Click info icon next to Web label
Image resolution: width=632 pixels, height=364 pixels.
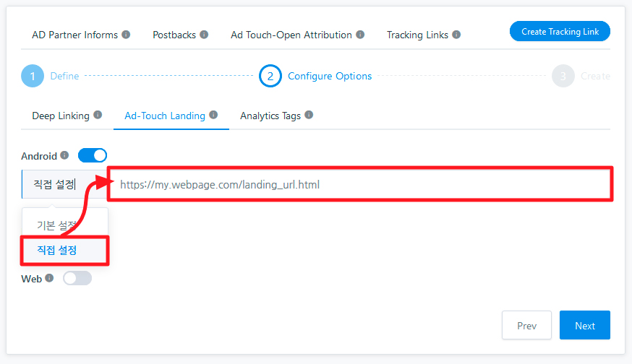[49, 278]
